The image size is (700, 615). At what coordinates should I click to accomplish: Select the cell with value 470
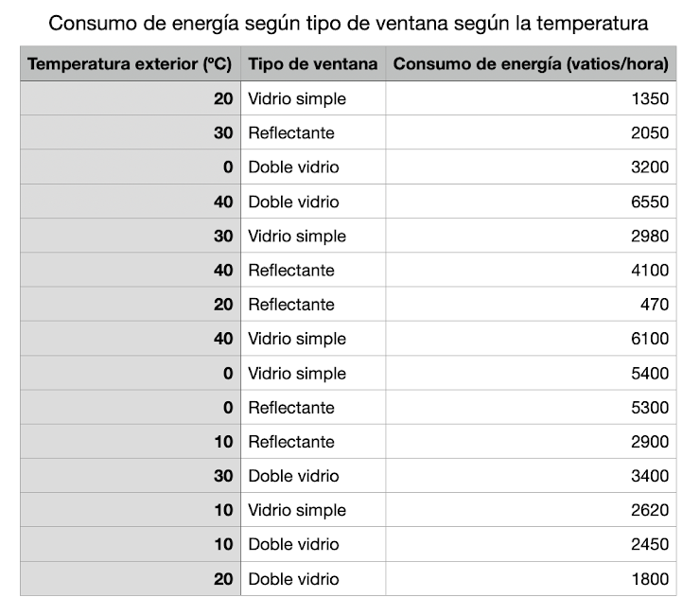pos(531,304)
